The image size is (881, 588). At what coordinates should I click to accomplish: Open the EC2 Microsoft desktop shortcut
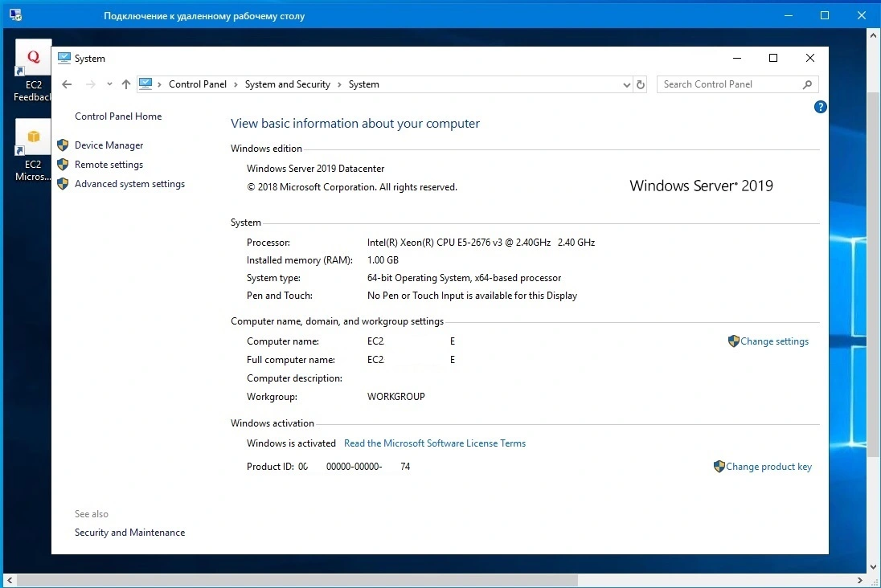coord(33,150)
